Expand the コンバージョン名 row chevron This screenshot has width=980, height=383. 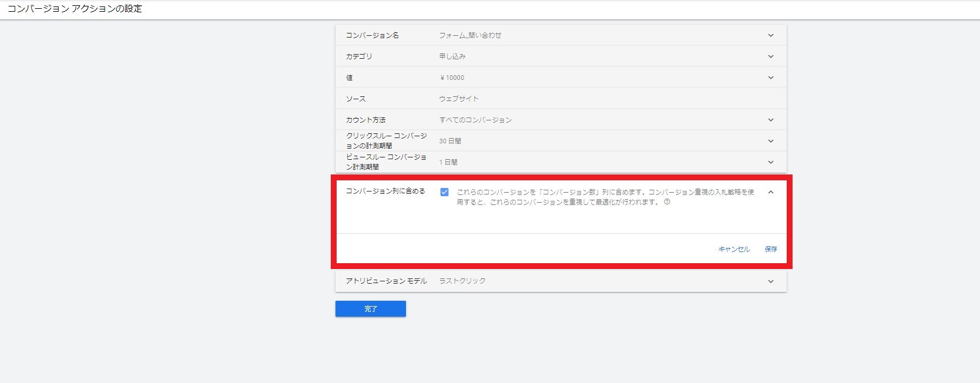coord(771,35)
